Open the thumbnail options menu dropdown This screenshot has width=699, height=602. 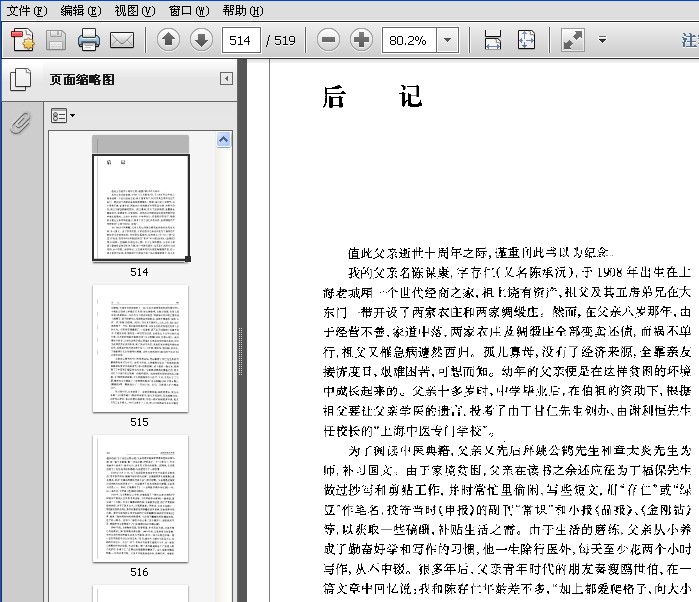pos(62,116)
